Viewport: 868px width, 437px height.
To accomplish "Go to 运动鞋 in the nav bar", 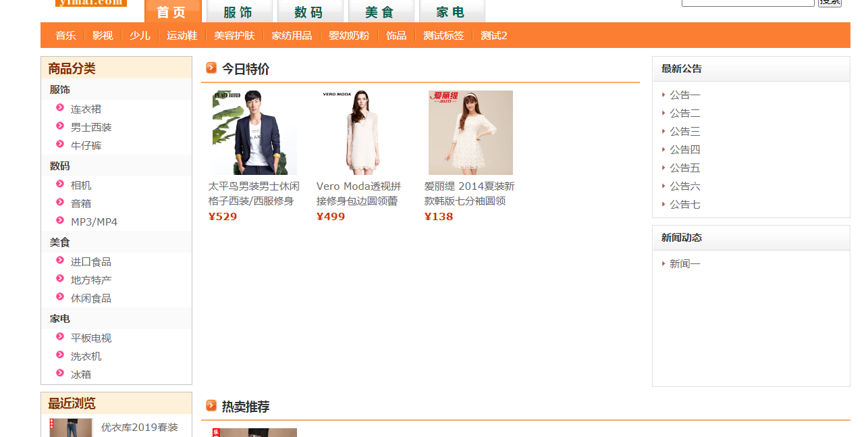I will 182,36.
